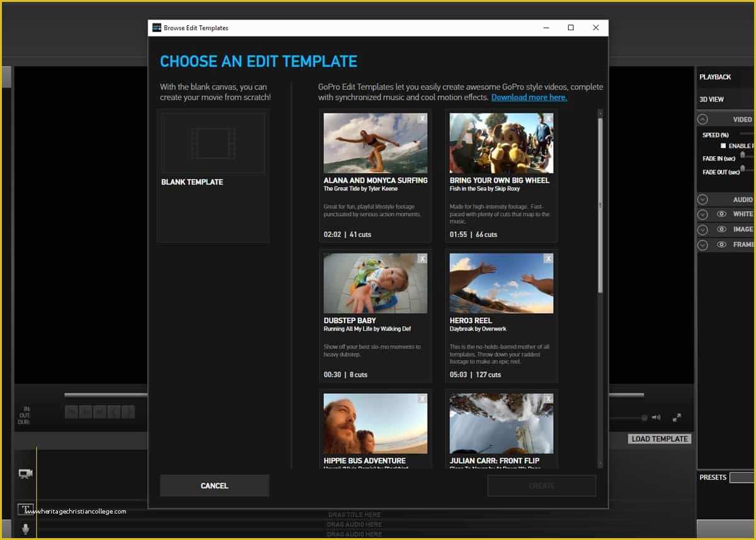The height and width of the screenshot is (540, 756).
Task: Click "00:30 | 8 cuts" text
Action: tap(346, 375)
